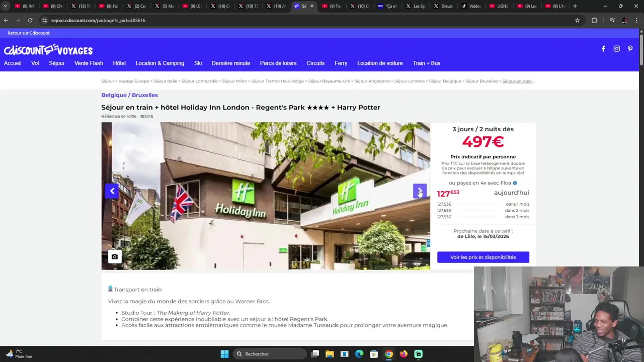The image size is (644, 362).
Task: Open Chrome profile avatar
Action: 624,20
